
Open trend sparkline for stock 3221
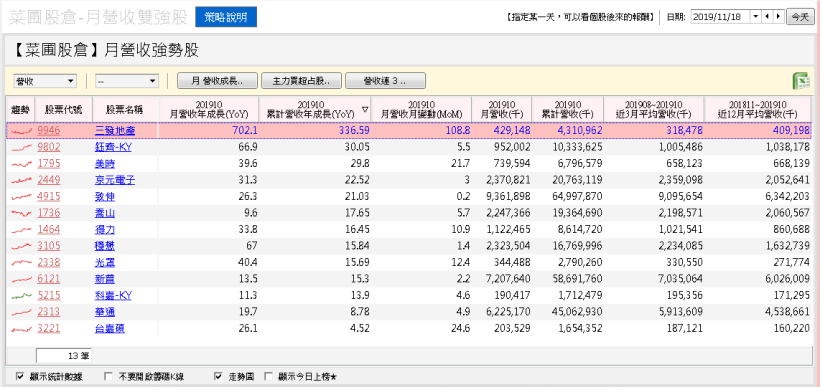(x=21, y=329)
